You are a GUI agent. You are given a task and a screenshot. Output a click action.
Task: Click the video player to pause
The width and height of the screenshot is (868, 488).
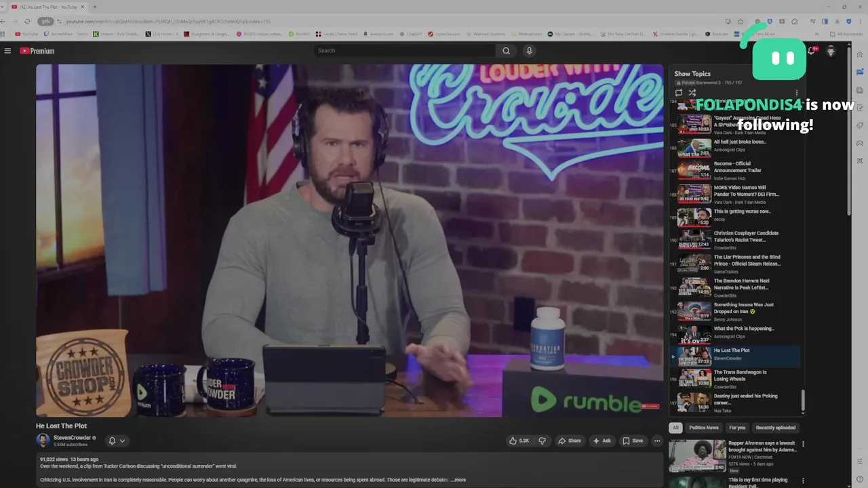click(350, 241)
